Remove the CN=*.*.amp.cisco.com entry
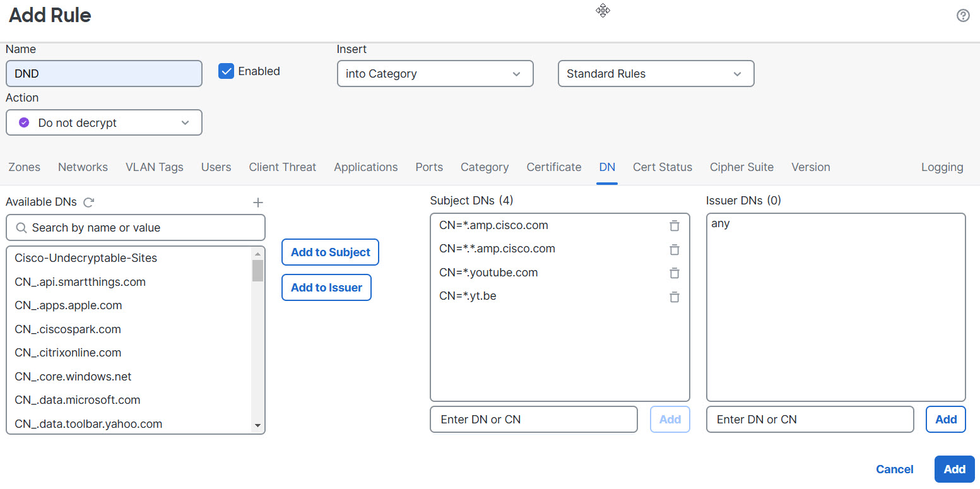This screenshot has height=489, width=980. pos(674,249)
